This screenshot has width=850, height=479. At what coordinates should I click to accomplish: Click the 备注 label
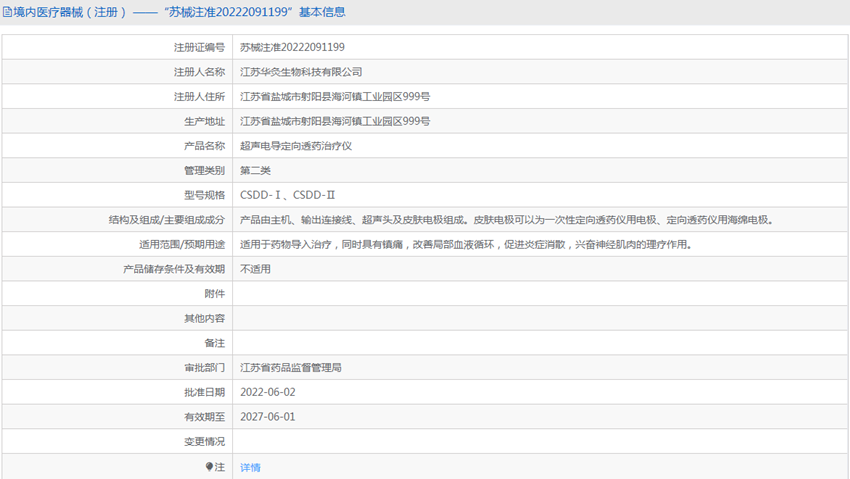[x=215, y=343]
